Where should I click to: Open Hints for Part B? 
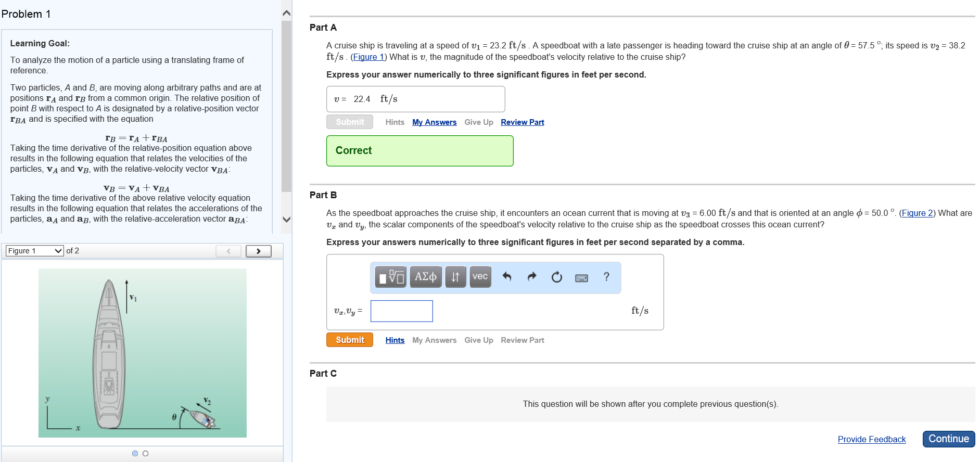pyautogui.click(x=395, y=340)
